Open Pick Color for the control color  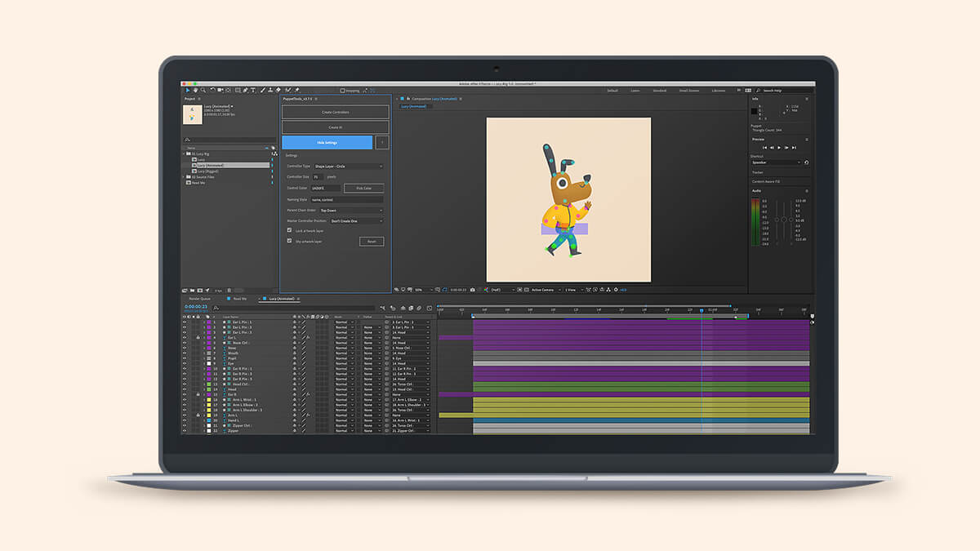[363, 187]
